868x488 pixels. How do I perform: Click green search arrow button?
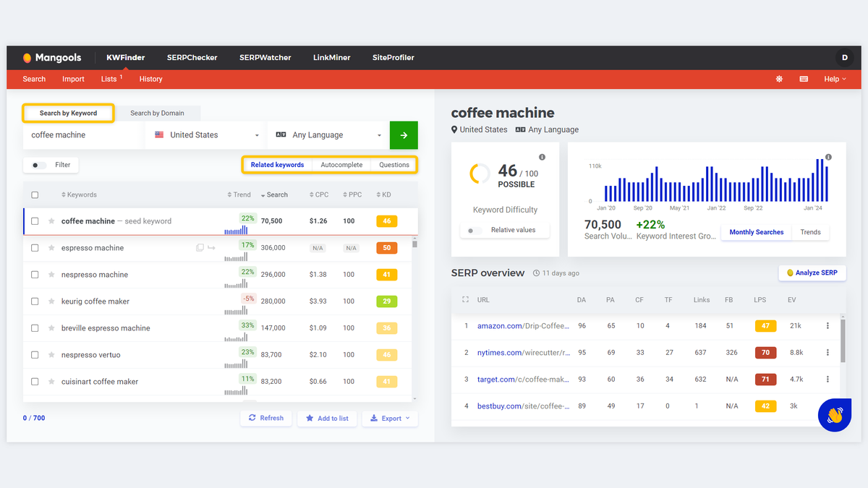point(404,135)
